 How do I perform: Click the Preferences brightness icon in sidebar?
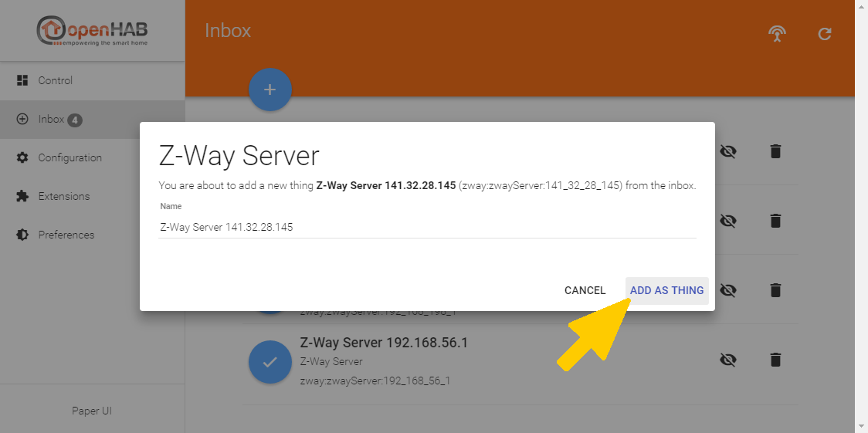click(22, 235)
